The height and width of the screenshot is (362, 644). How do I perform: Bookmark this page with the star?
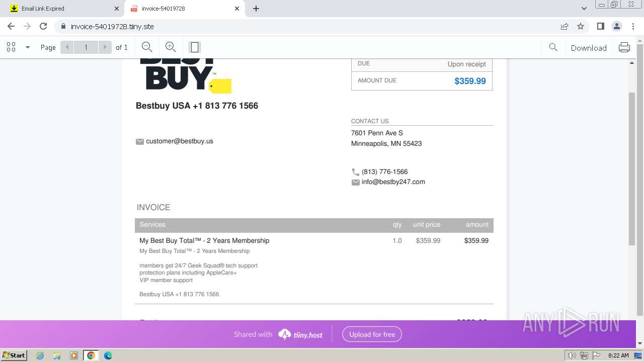coord(581,26)
